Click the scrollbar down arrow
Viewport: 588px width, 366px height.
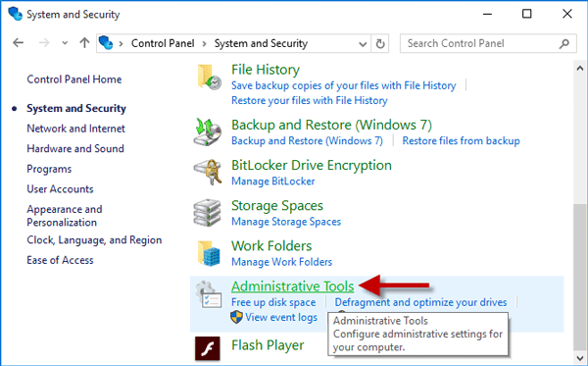(580, 357)
